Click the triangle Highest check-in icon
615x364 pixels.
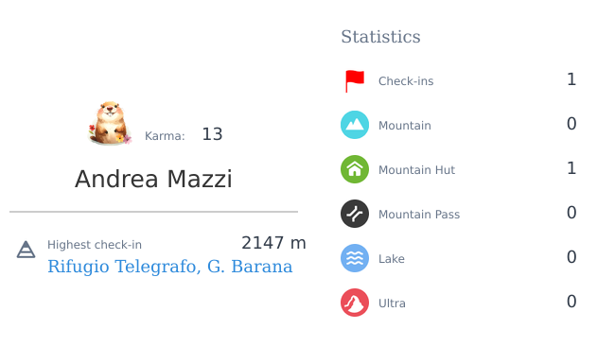(26, 250)
